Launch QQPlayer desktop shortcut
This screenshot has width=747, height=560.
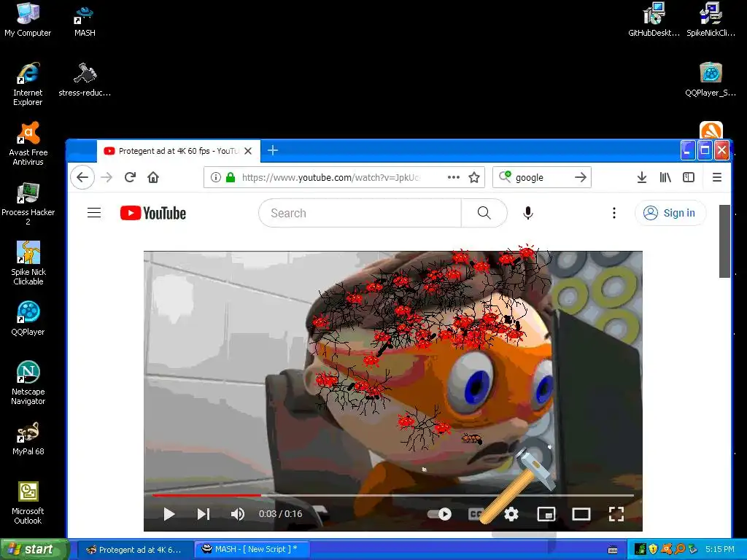click(28, 318)
